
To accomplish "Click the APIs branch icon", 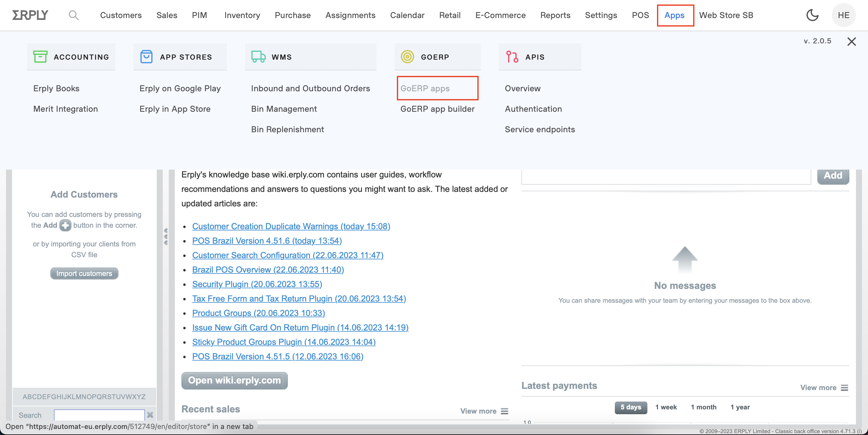I will click(512, 57).
